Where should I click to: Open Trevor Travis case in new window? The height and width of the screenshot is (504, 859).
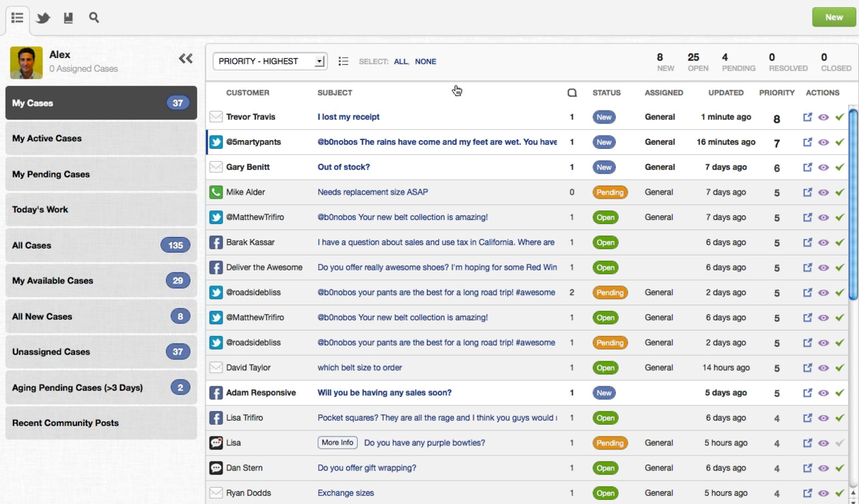coord(807,117)
